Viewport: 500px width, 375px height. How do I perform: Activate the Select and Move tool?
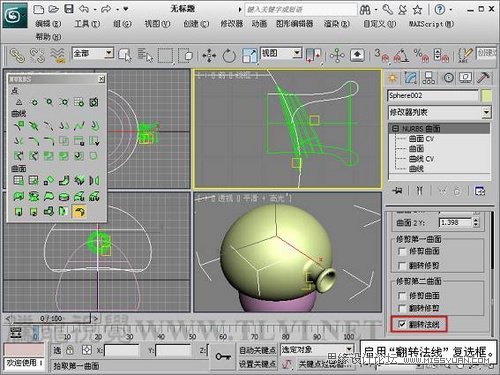point(209,55)
